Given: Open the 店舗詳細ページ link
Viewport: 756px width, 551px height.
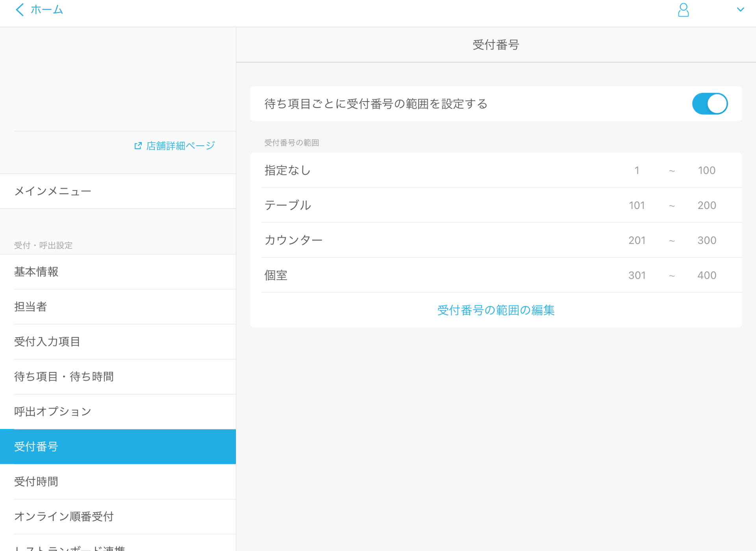Looking at the screenshot, I should click(x=180, y=146).
